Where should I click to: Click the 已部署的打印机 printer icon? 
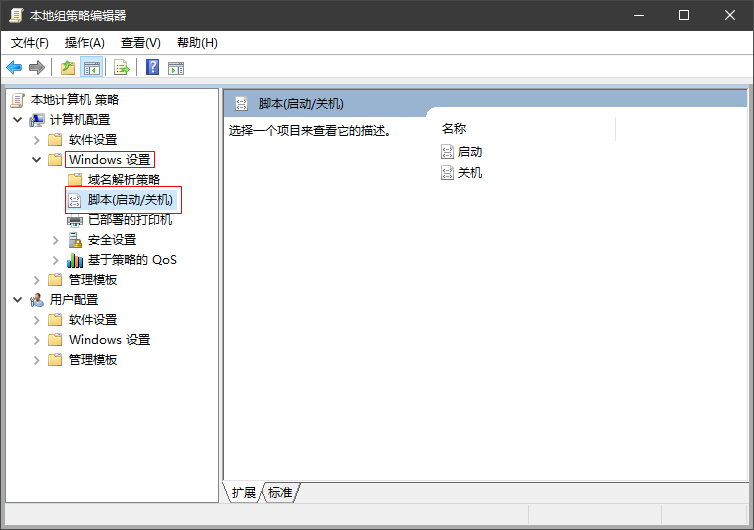tap(75, 221)
